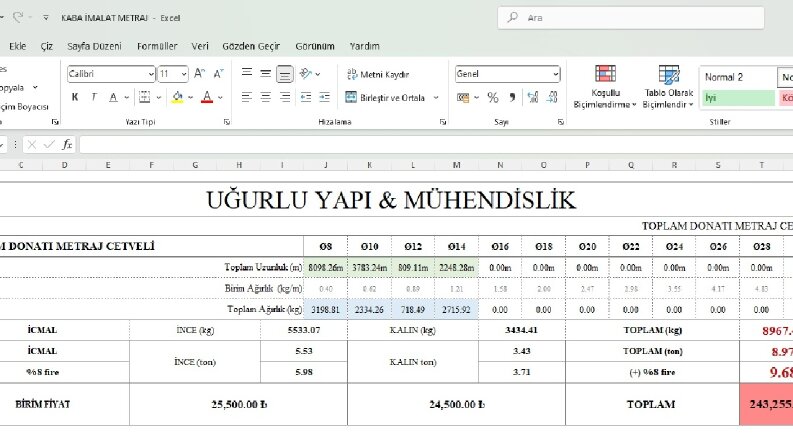
Task: Click Birleştir ve Ortala merge button
Action: pos(385,98)
